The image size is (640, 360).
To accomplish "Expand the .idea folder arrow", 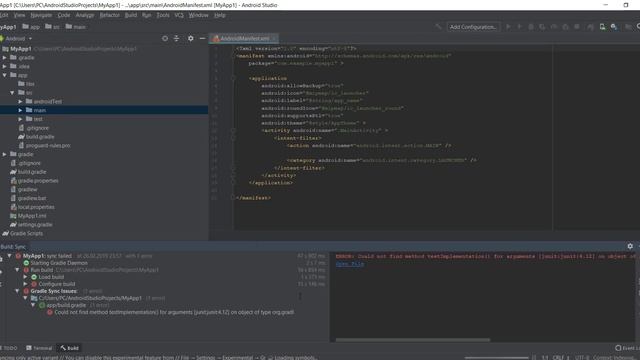I will point(4,66).
